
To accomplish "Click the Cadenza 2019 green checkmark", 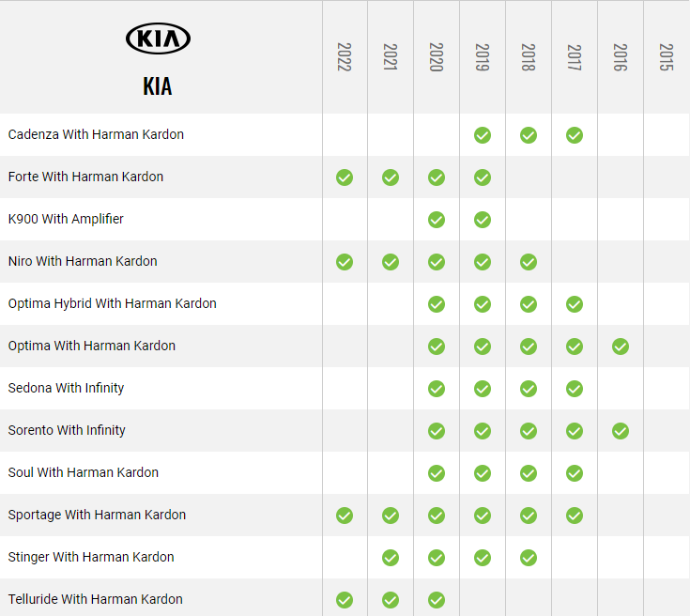I will pos(483,135).
